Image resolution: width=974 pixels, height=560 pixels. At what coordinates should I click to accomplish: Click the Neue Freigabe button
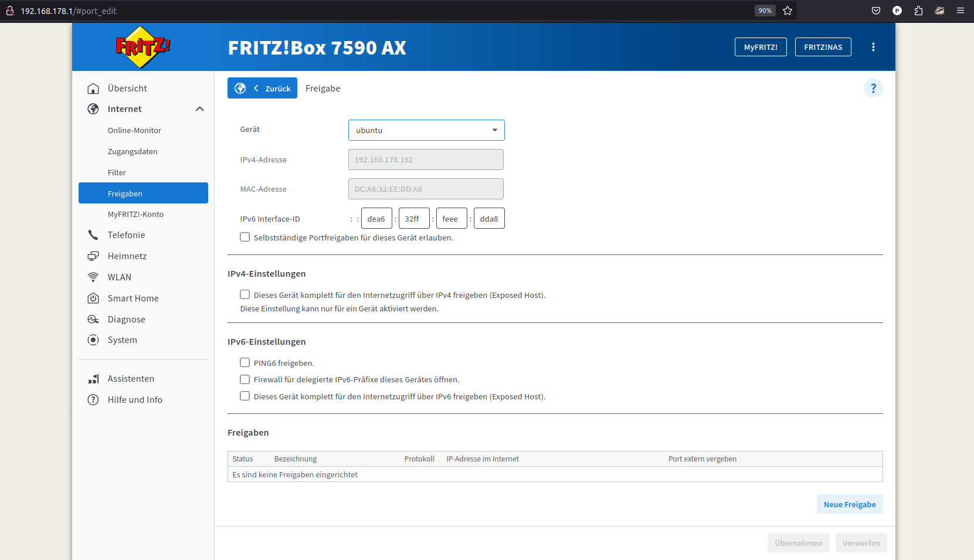(849, 504)
